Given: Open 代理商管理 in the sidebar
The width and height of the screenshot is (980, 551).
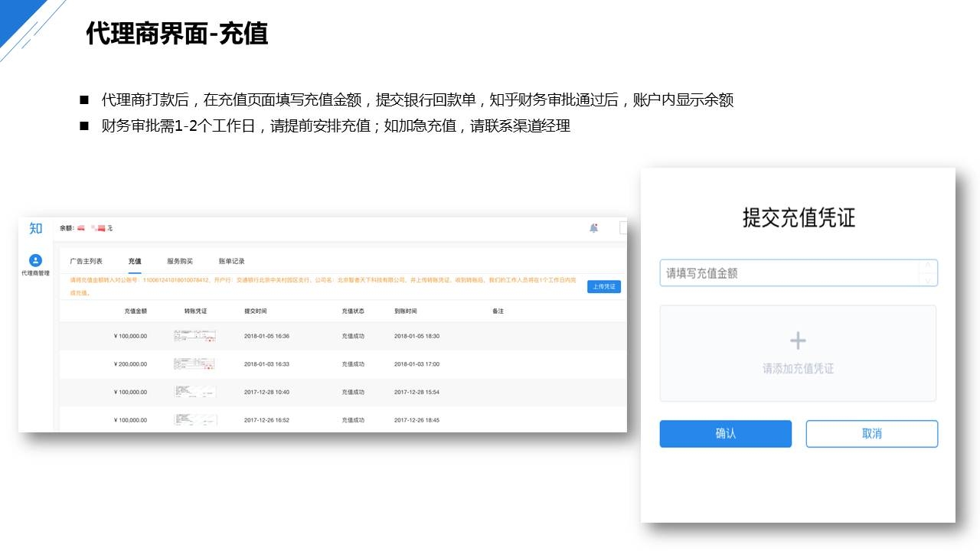Looking at the screenshot, I should tap(35, 265).
